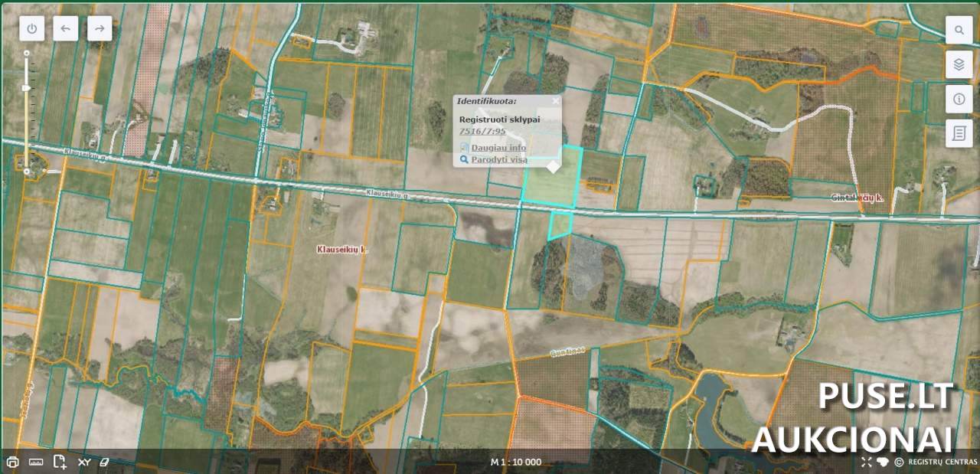Open the Registrų Centras link
Viewport: 980px width, 474px height.
pos(942,462)
